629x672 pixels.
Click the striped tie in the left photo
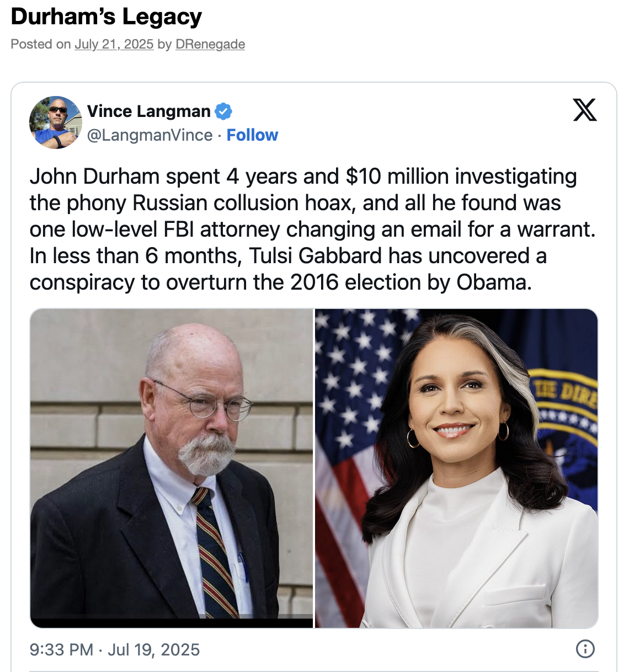coord(216,552)
